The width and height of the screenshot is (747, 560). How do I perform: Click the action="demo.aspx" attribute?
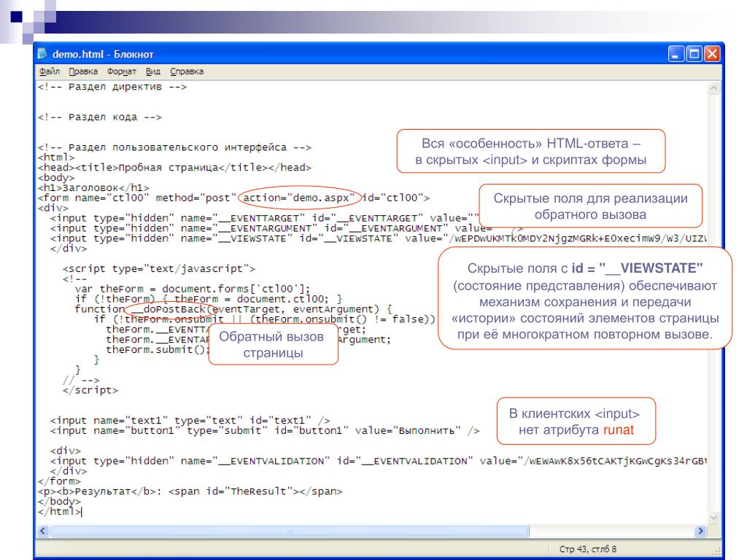point(299,198)
